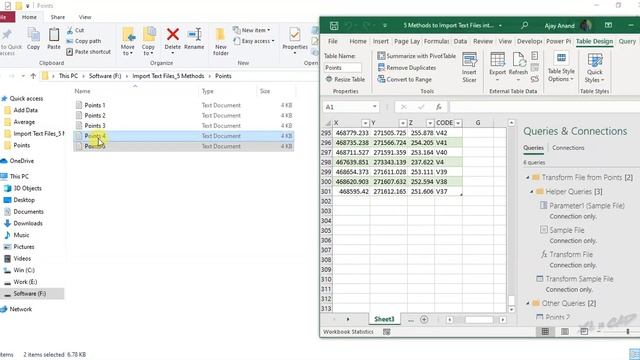
Task: Switch to Page Layout view in status bar
Action: tap(564, 332)
